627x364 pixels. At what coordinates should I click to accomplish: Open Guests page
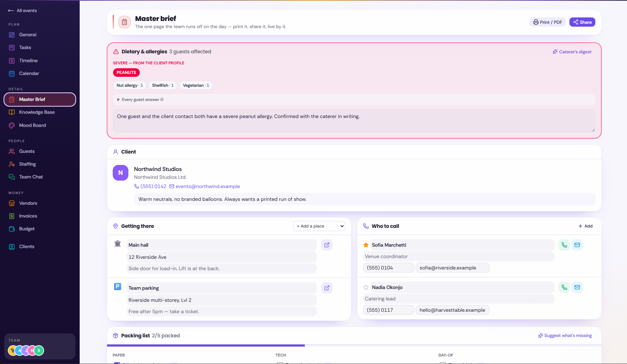coord(40,151)
